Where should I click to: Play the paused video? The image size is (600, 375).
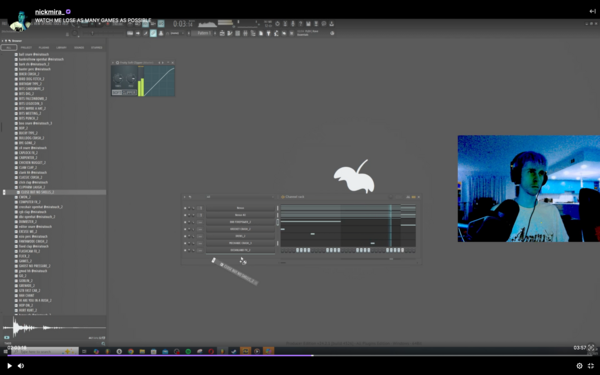(x=9, y=366)
